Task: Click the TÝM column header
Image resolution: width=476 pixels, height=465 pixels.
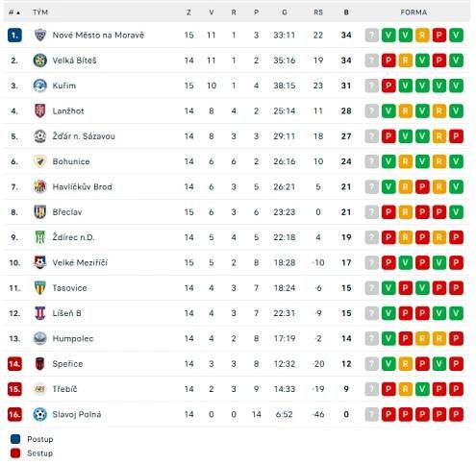Action: click(40, 12)
